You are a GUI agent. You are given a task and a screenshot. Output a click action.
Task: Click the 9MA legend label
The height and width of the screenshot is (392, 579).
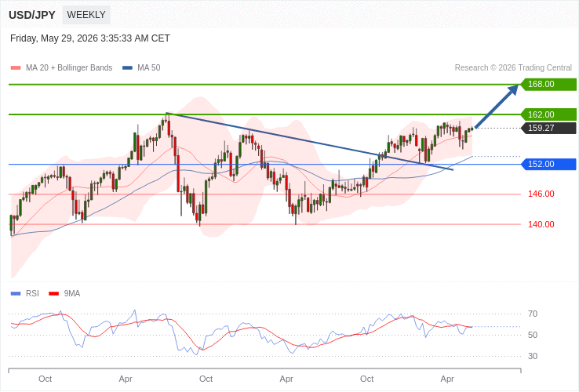click(72, 293)
